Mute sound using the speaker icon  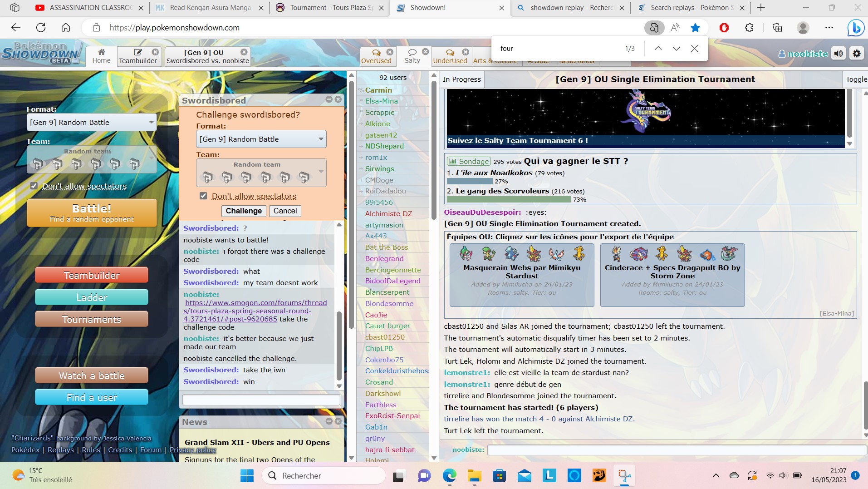pos(839,54)
